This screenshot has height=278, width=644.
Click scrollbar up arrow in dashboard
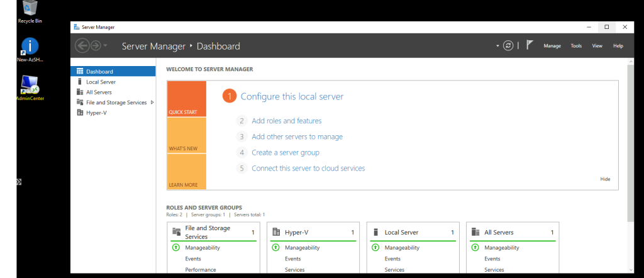(631, 61)
